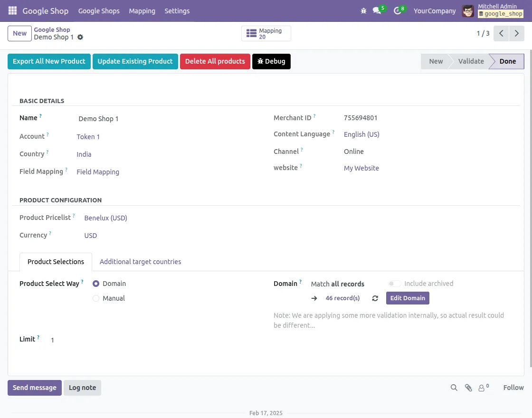Screen dimensions: 532x418
Task: Switch to Additional target countries tab
Action: (x=140, y=262)
